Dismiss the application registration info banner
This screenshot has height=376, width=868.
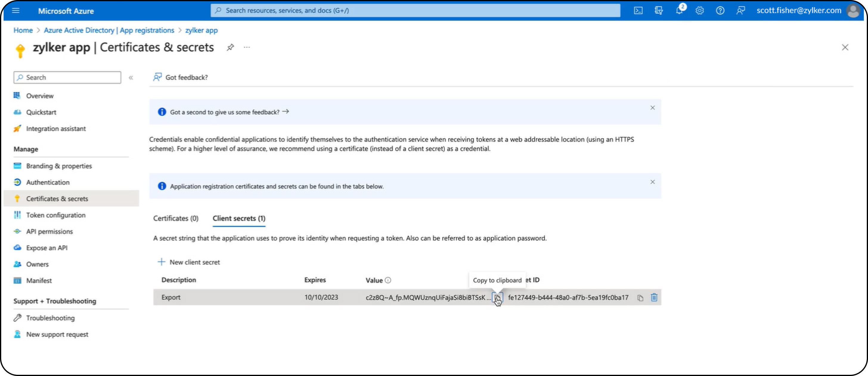pyautogui.click(x=652, y=182)
